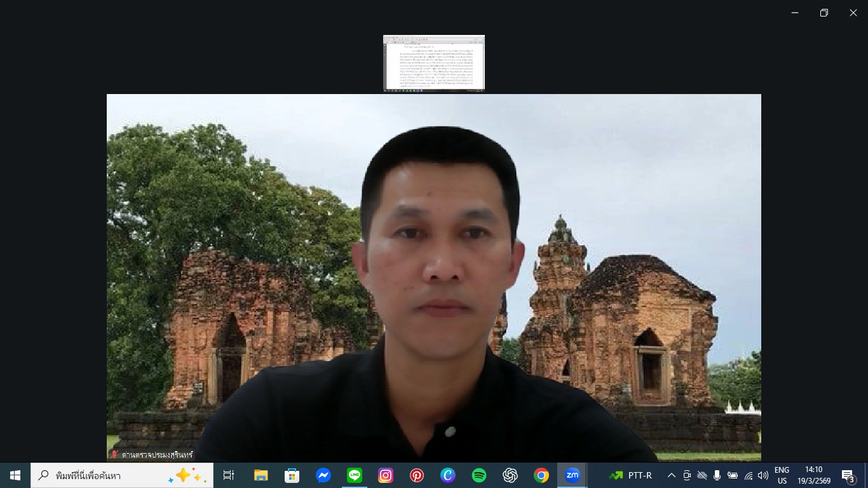Switch to the active Zoom meeting icon
Viewport: 868px width, 488px height.
point(573,475)
